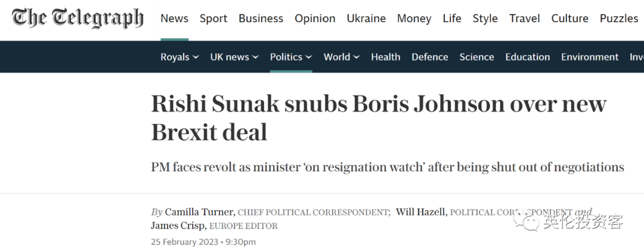The image size is (644, 250).
Task: Select Ukraine in top navigation
Action: (x=366, y=18)
